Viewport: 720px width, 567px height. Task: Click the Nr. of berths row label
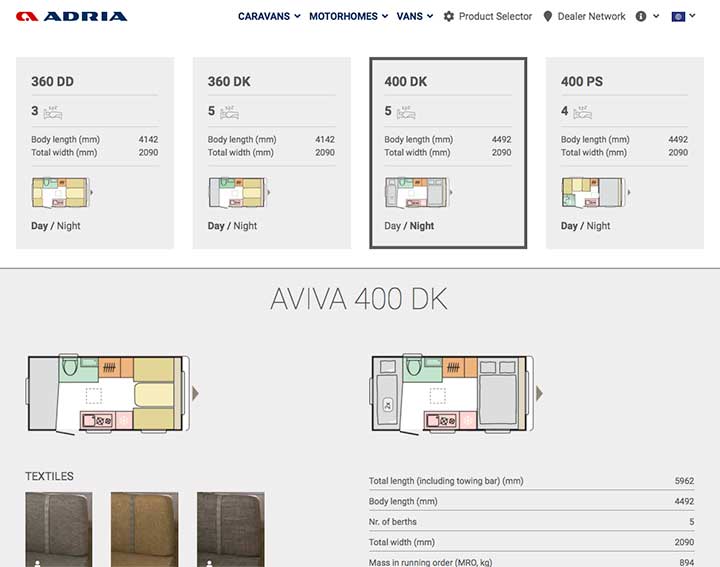pyautogui.click(x=393, y=522)
